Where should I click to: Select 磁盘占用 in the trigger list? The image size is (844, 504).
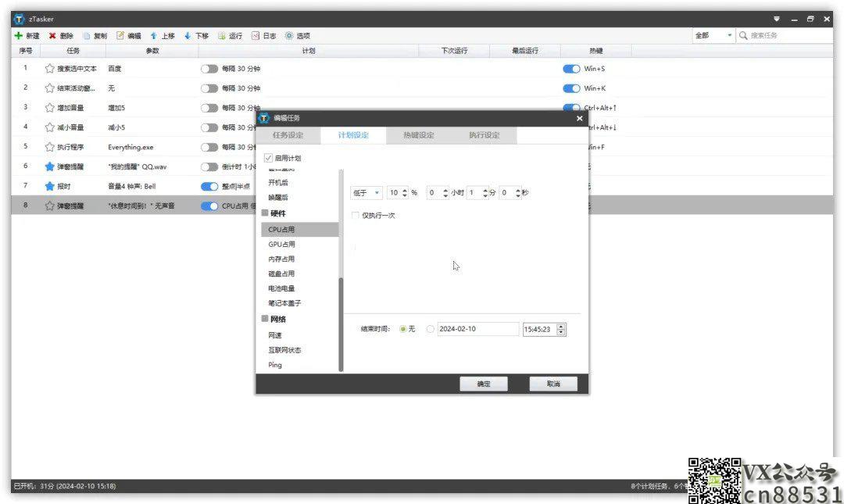pos(300,273)
